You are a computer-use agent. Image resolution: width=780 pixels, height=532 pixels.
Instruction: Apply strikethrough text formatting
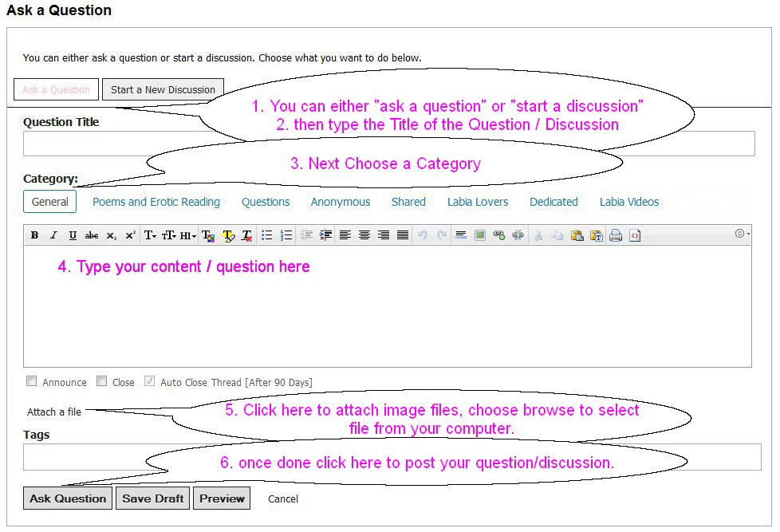click(92, 235)
